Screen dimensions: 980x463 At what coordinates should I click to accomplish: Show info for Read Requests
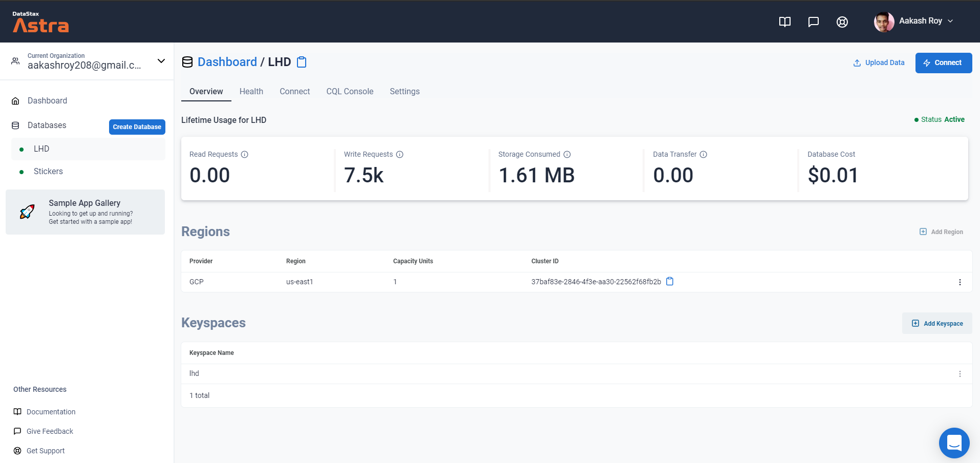coord(245,155)
